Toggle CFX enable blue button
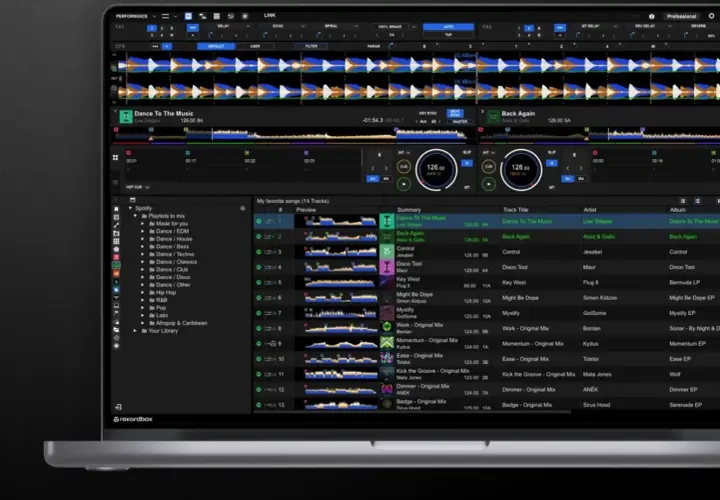 pyautogui.click(x=167, y=46)
